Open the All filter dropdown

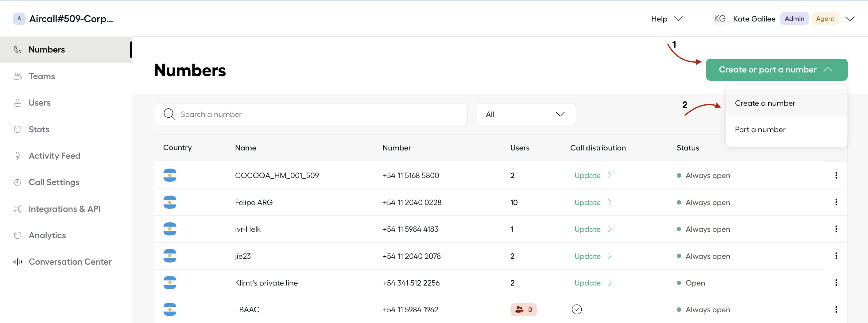click(526, 114)
